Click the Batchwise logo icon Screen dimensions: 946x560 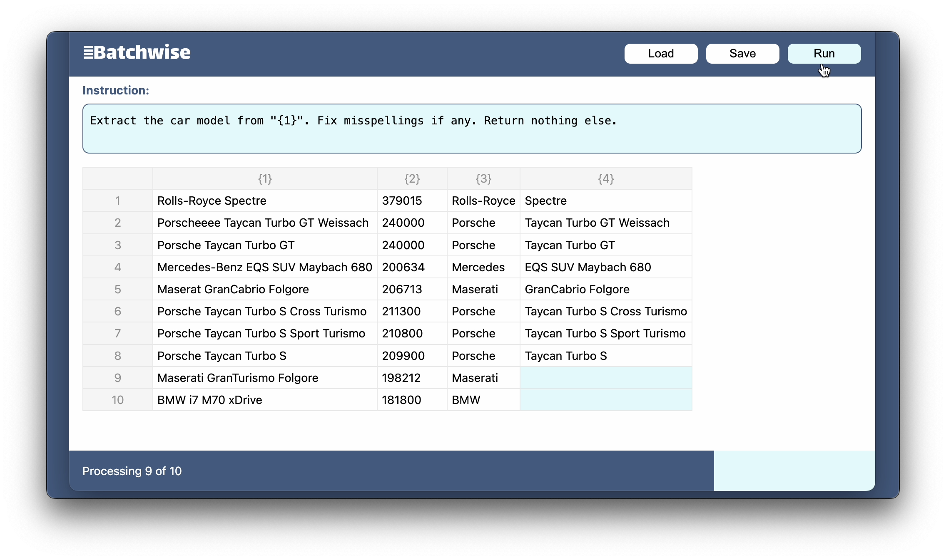click(x=88, y=53)
